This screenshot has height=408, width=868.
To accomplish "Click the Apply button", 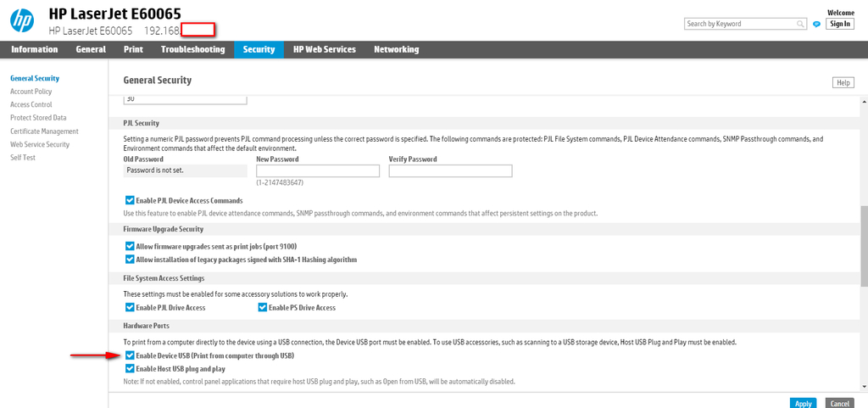I will 804,403.
